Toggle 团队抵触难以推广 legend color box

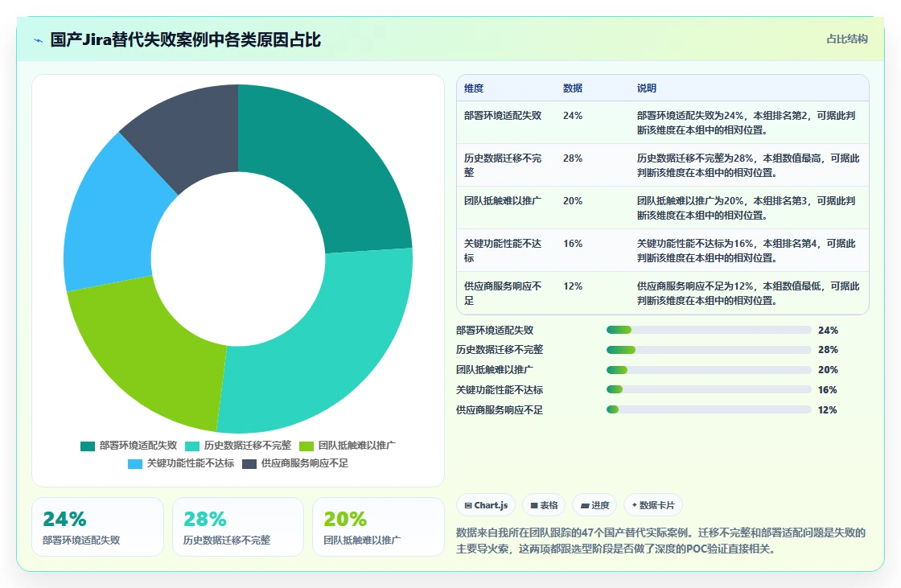[x=307, y=446]
